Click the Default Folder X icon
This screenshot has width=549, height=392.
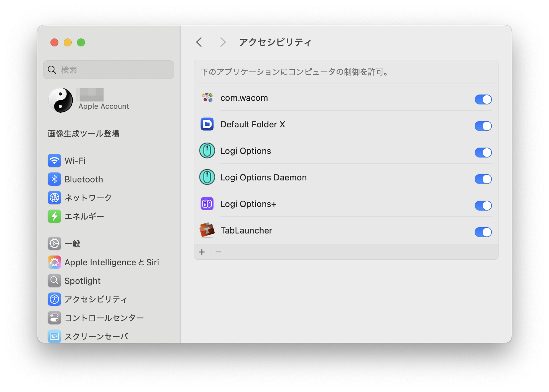pos(207,124)
